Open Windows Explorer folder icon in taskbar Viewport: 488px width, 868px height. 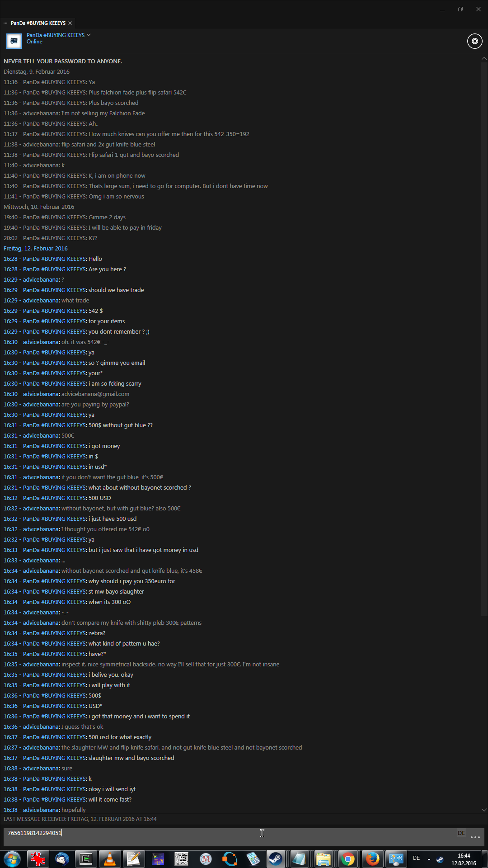(x=324, y=859)
